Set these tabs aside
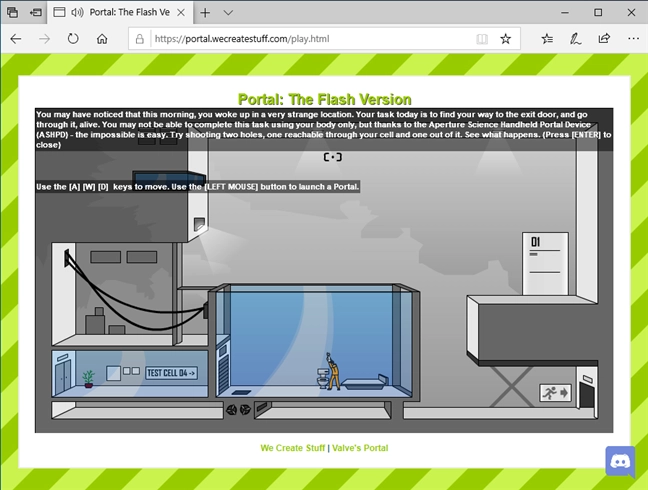The width and height of the screenshot is (648, 490). [x=36, y=12]
